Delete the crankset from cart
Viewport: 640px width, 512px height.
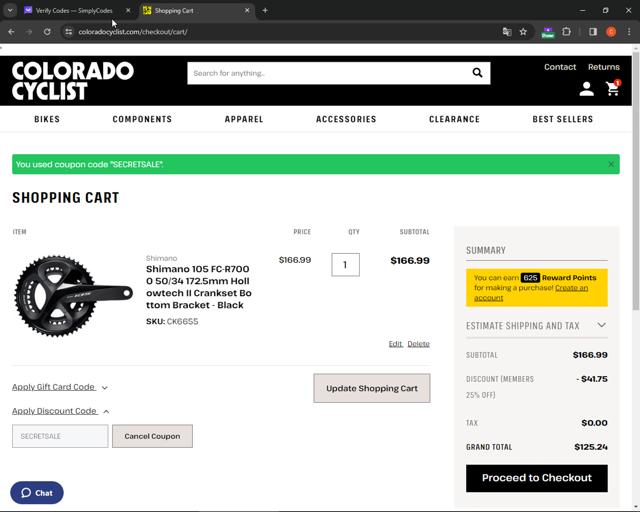pos(418,344)
